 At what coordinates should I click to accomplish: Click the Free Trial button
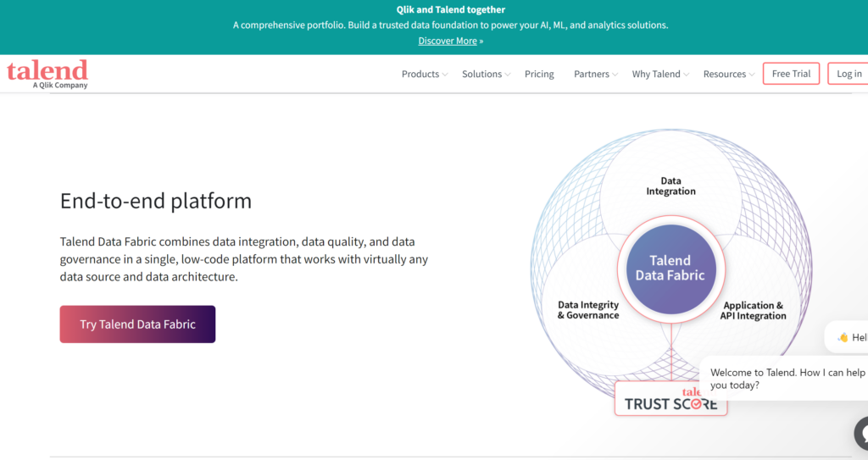(791, 74)
